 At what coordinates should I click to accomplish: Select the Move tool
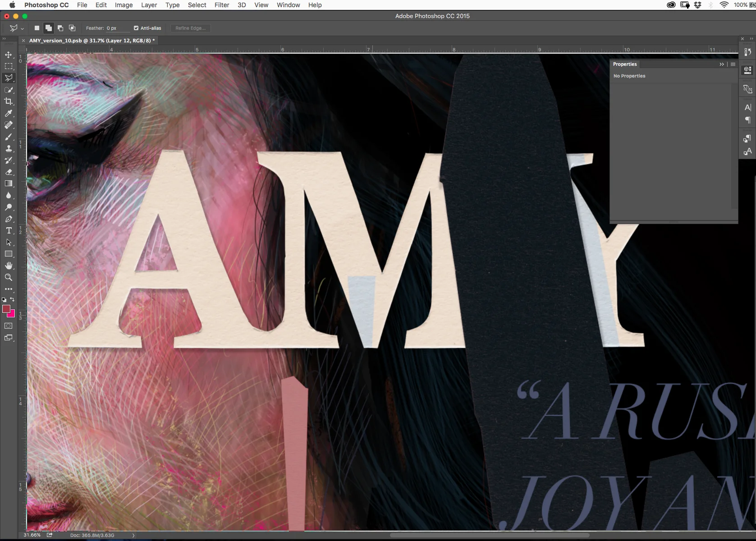(9, 55)
